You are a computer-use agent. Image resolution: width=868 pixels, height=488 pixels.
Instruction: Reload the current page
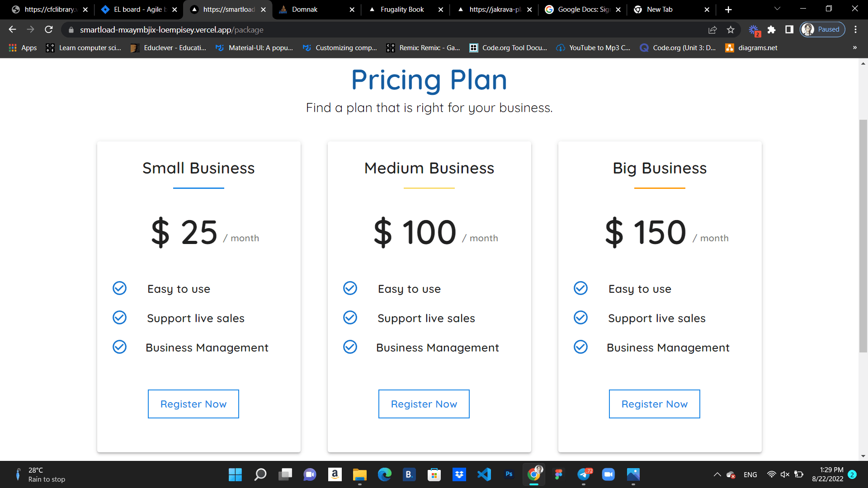click(49, 30)
